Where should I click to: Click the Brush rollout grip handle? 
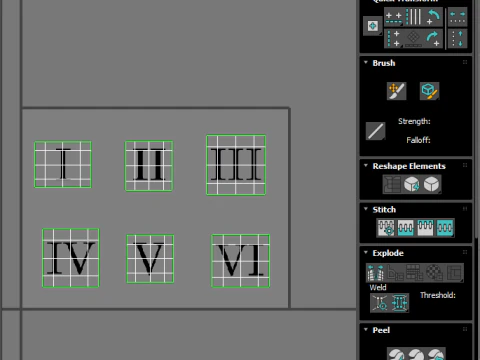(465, 62)
